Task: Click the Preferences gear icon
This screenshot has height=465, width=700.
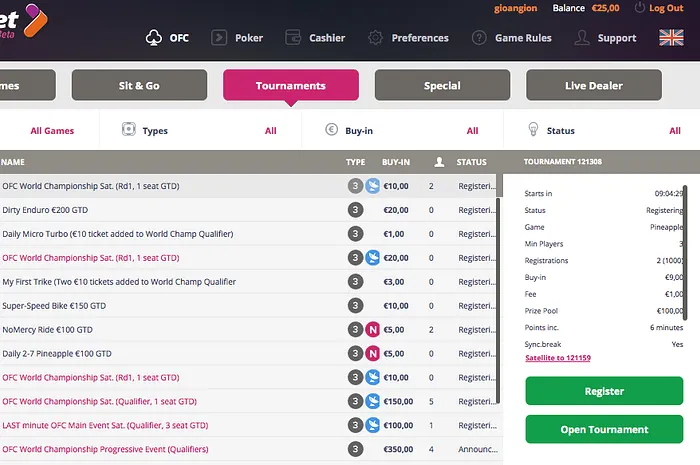Action: pyautogui.click(x=375, y=38)
